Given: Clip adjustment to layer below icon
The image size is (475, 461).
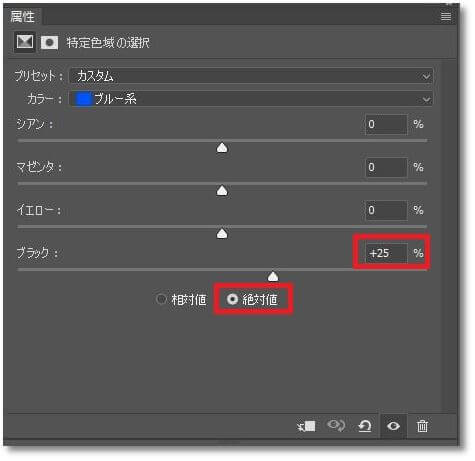Looking at the screenshot, I should 306,426.
